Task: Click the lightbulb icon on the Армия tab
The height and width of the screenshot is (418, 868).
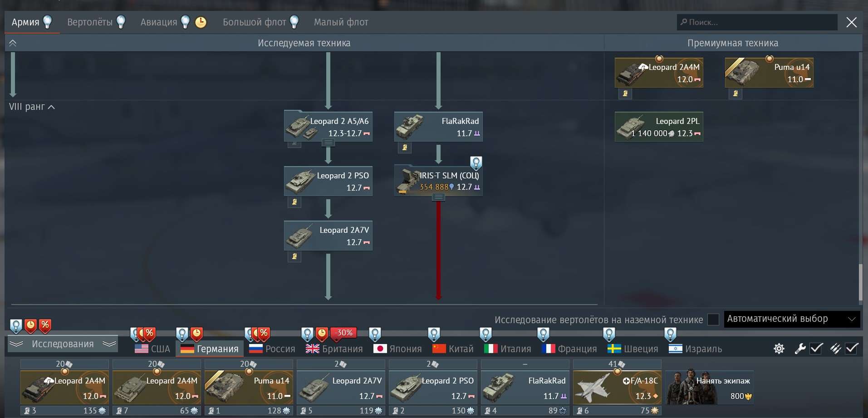Action: [47, 22]
